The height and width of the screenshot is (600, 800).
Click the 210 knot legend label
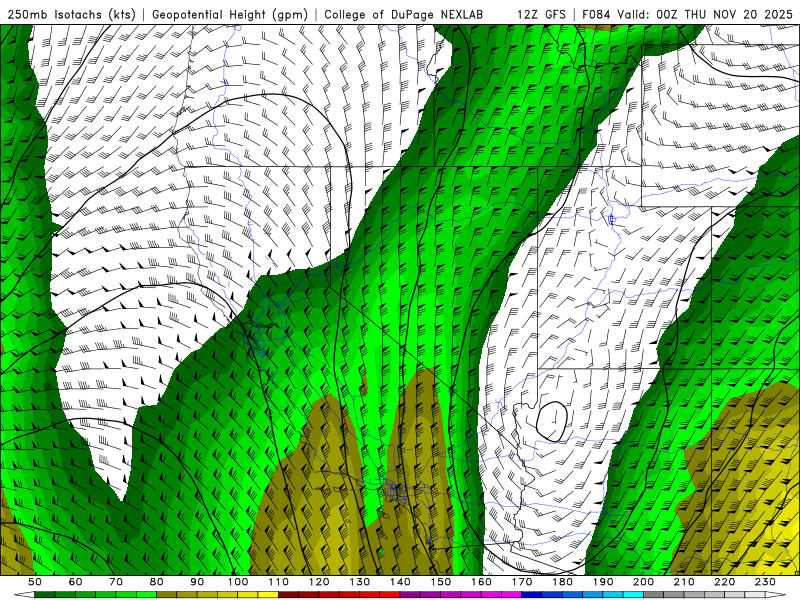coord(685,582)
